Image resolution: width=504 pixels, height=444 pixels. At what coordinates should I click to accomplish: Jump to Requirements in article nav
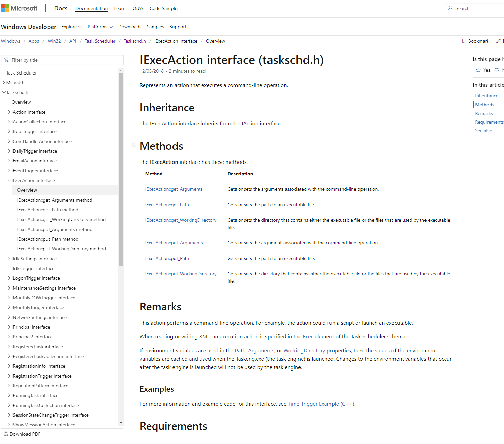489,122
